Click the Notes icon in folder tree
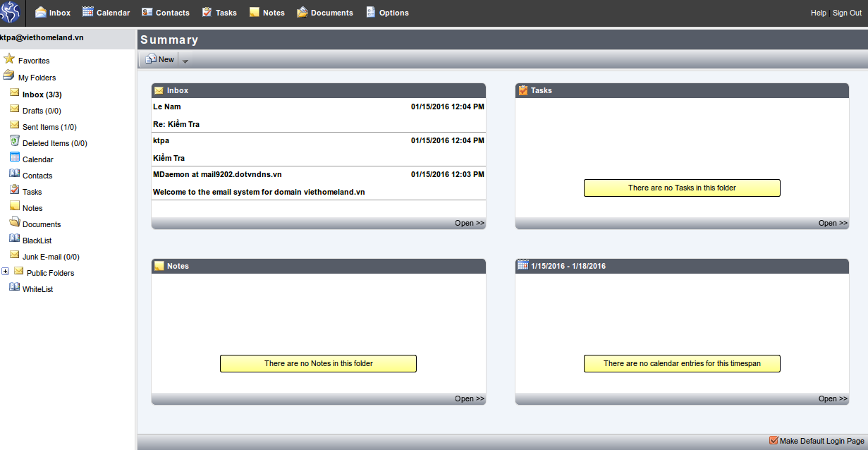The height and width of the screenshot is (450, 868). tap(15, 207)
